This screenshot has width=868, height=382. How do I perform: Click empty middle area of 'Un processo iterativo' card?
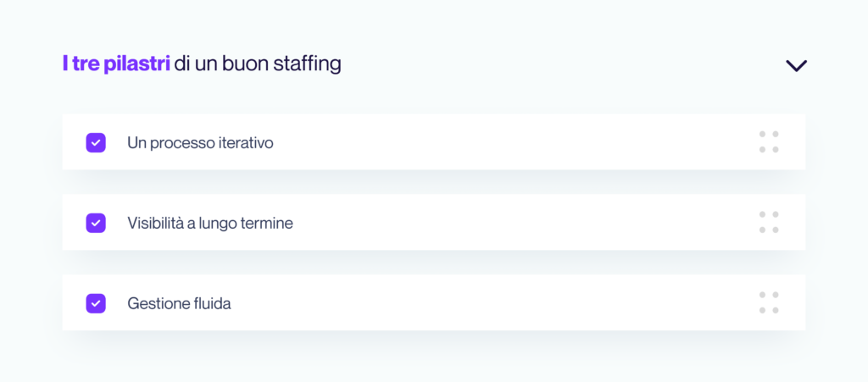pyautogui.click(x=509, y=142)
